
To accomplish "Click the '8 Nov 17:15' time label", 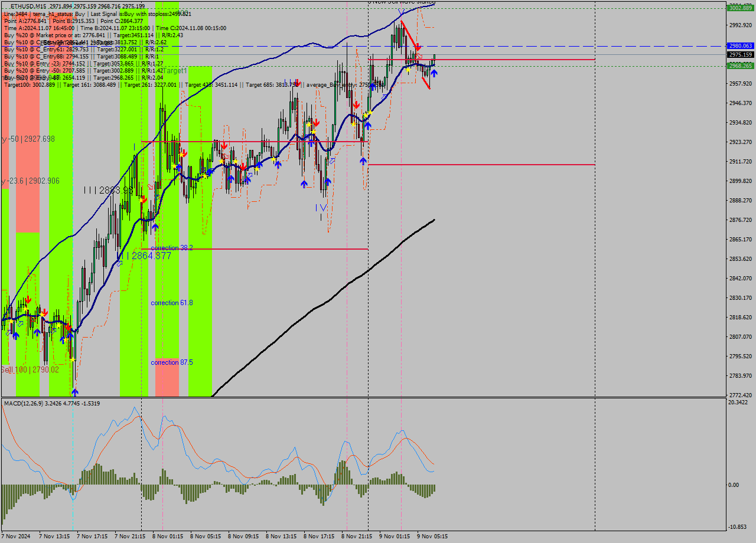I will click(319, 537).
